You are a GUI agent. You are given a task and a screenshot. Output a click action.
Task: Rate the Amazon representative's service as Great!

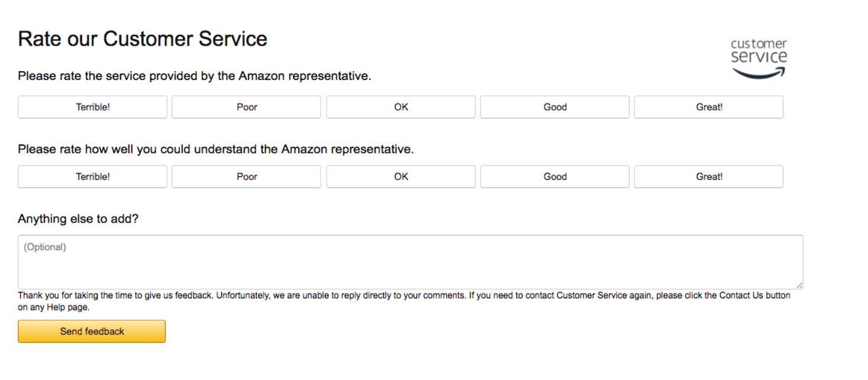pos(708,107)
